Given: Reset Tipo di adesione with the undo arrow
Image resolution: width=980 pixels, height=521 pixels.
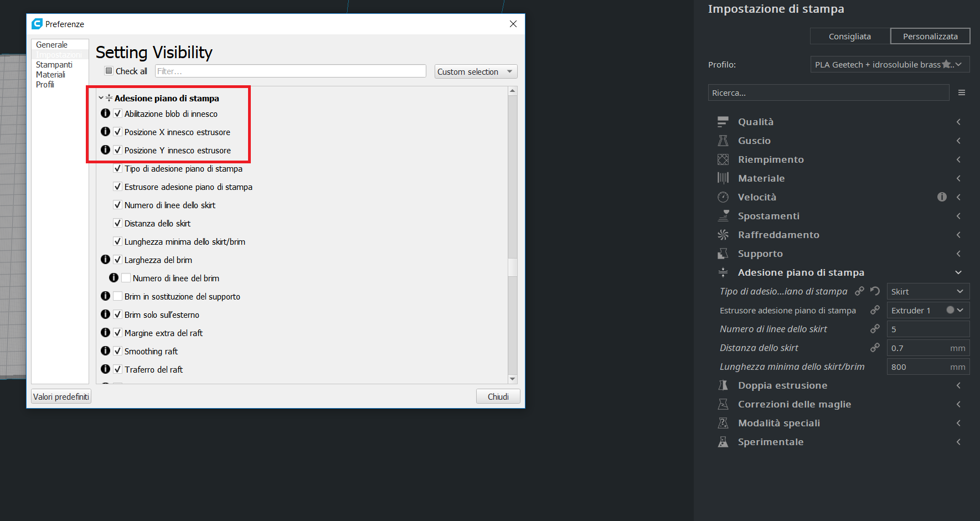Looking at the screenshot, I should point(875,291).
